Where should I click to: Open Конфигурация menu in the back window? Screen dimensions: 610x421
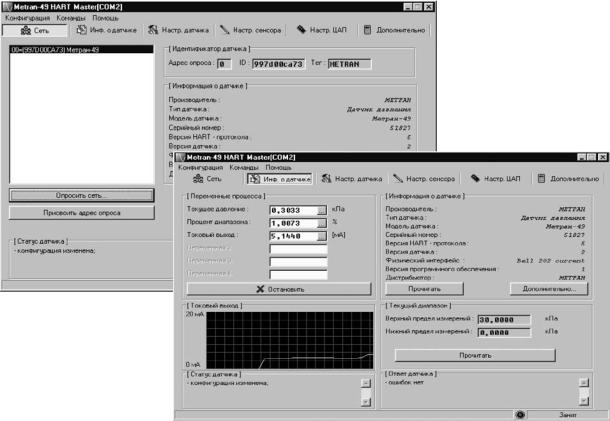click(x=28, y=18)
